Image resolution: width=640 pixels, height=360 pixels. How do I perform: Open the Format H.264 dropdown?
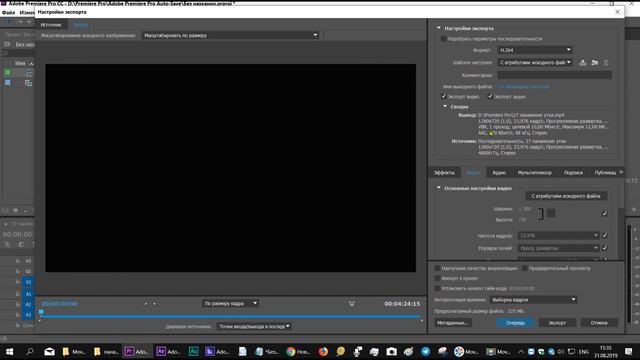pyautogui.click(x=535, y=50)
